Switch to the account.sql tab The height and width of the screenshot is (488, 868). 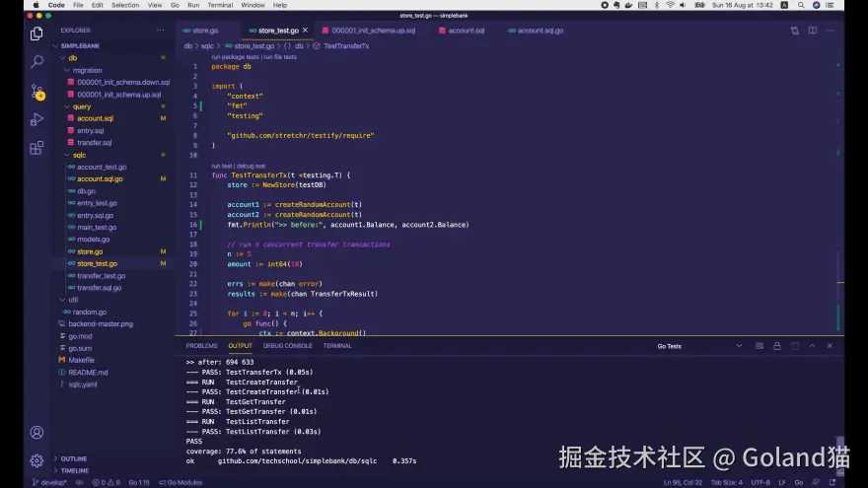click(466, 31)
